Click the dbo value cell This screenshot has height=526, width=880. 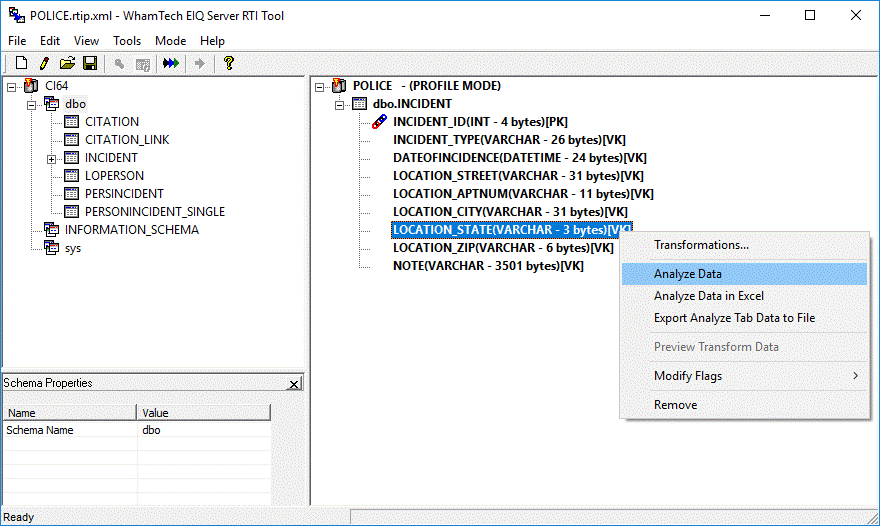[204, 430]
